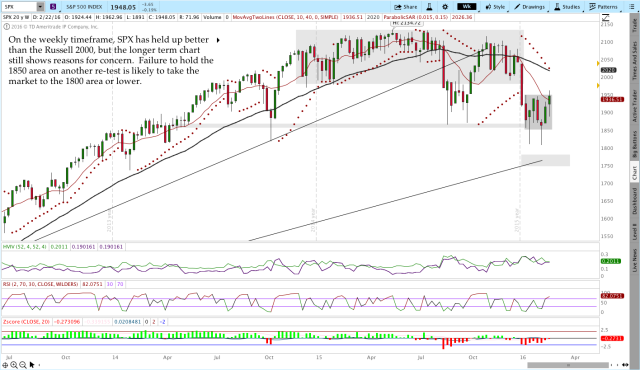Open the Active Trader side tab

click(x=634, y=106)
